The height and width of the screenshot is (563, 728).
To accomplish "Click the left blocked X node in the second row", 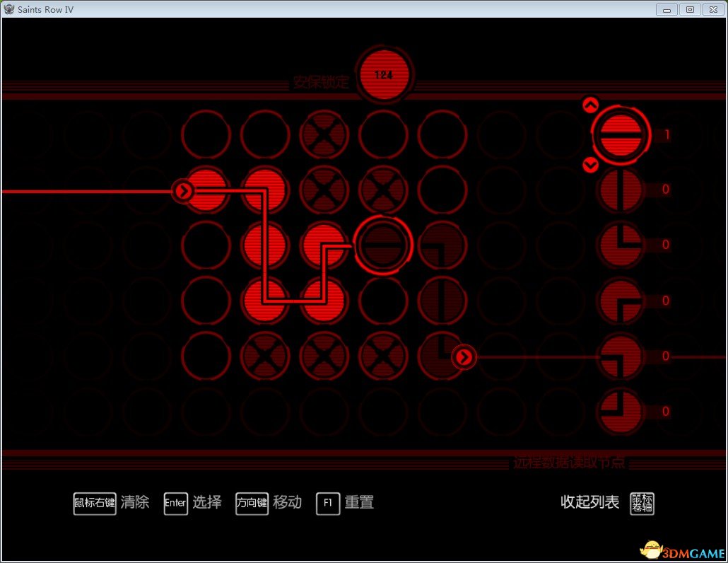I will tap(324, 190).
